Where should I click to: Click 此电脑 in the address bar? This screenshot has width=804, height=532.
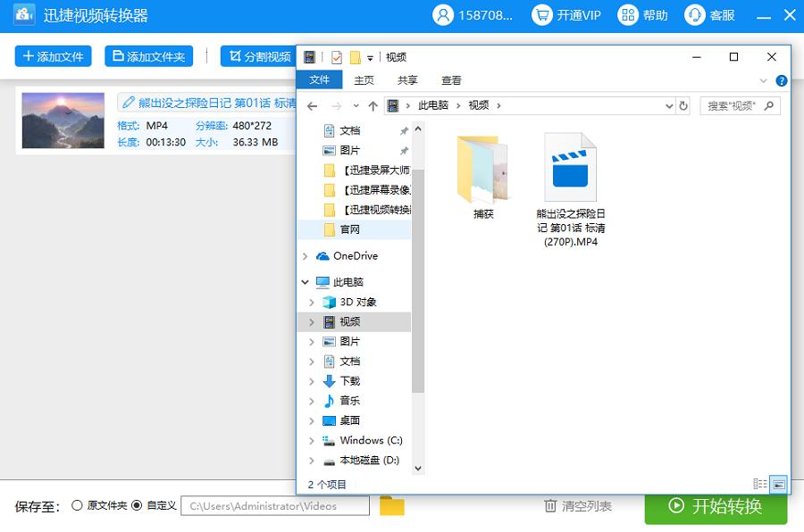point(432,105)
